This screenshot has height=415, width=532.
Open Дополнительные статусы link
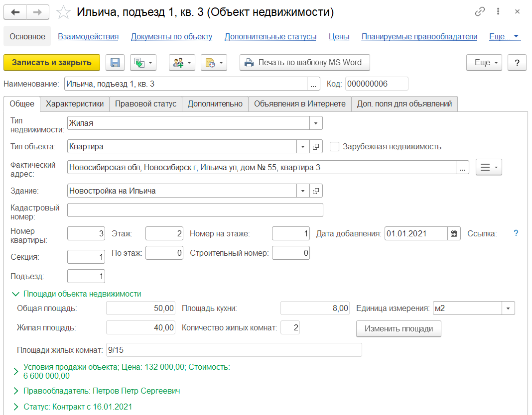[x=270, y=37]
